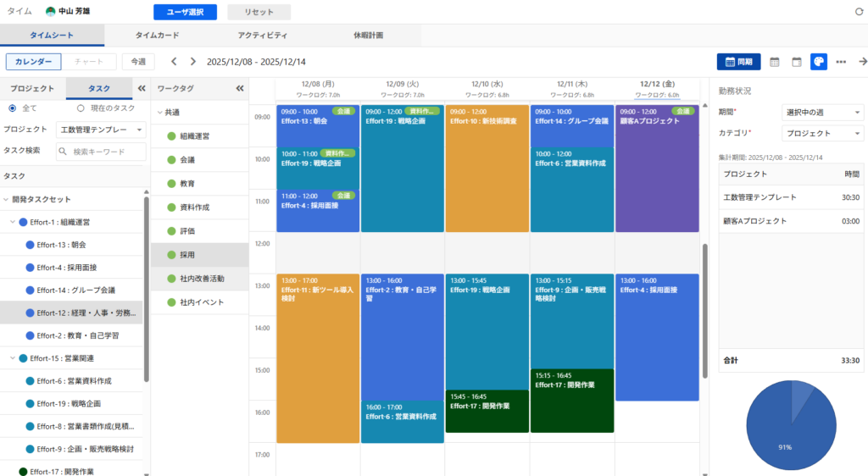Go to previous week with left arrow

pyautogui.click(x=174, y=62)
